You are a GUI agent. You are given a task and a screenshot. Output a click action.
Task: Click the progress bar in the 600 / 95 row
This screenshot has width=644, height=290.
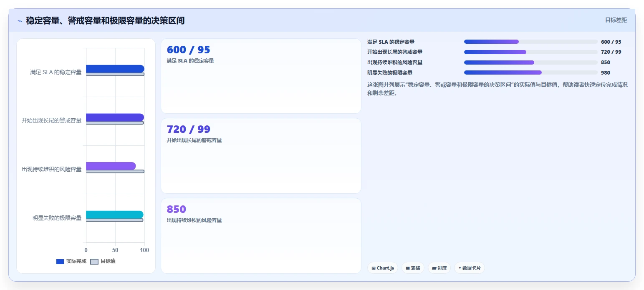[x=531, y=42]
